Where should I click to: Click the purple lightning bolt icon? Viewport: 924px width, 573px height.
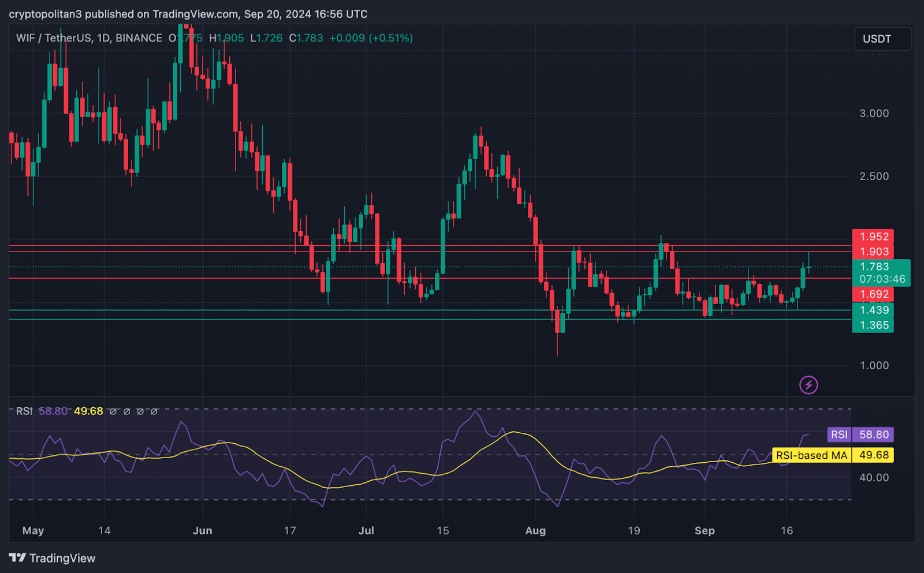coord(808,385)
